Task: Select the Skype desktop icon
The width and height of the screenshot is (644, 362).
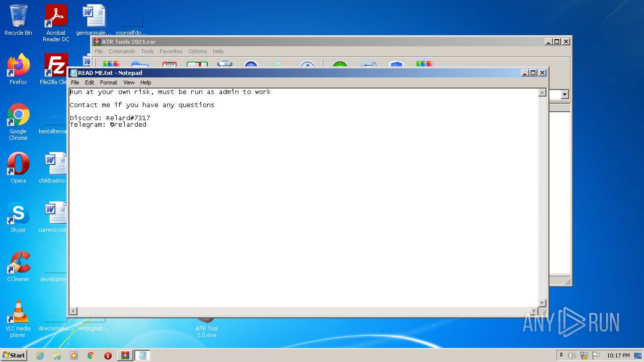Action: (18, 217)
